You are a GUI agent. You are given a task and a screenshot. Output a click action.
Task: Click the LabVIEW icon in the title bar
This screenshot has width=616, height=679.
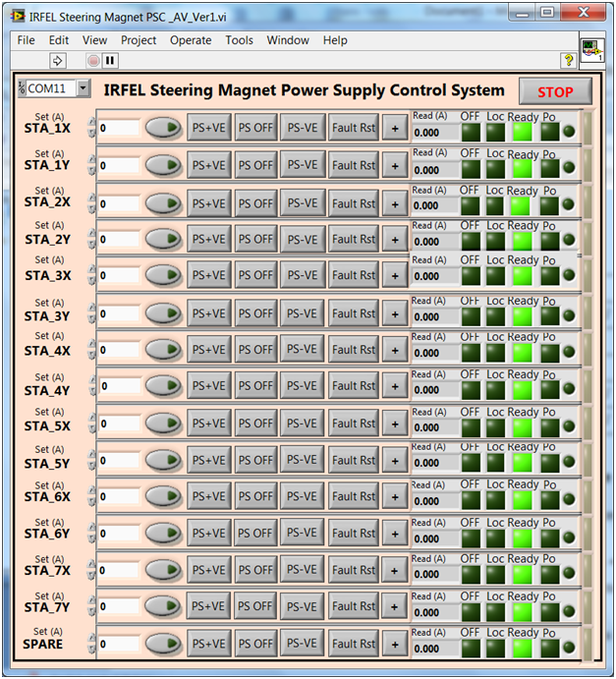(x=18, y=17)
